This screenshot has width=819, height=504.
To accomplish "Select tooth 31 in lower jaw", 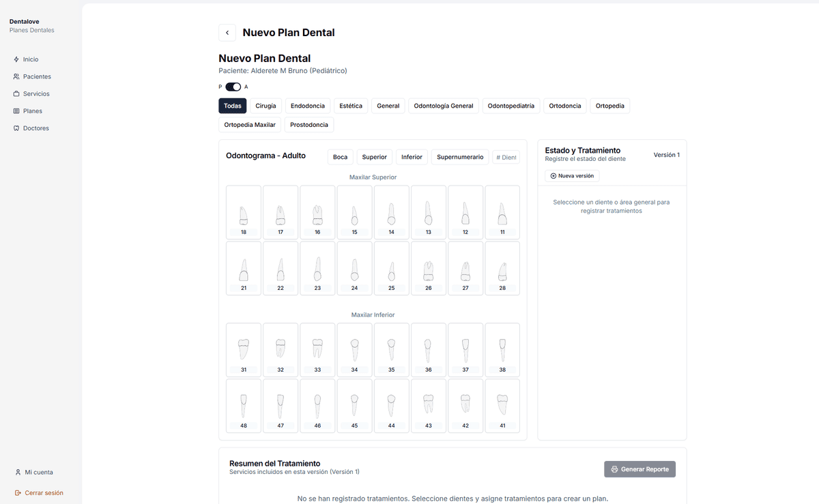I will (x=244, y=350).
